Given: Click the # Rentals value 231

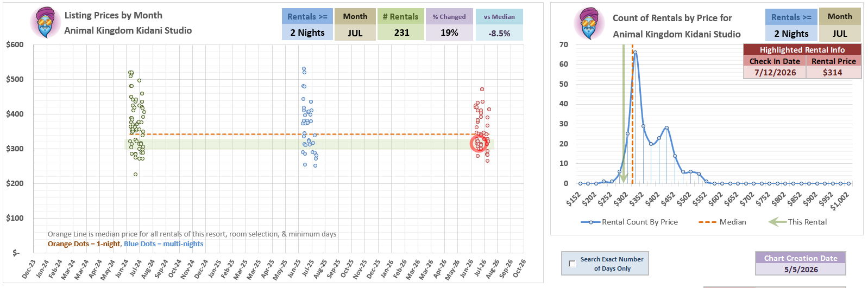Looking at the screenshot, I should click(401, 33).
